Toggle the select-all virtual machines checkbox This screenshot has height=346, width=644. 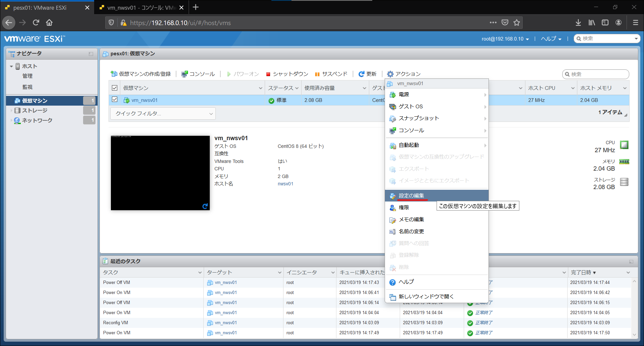coord(115,88)
